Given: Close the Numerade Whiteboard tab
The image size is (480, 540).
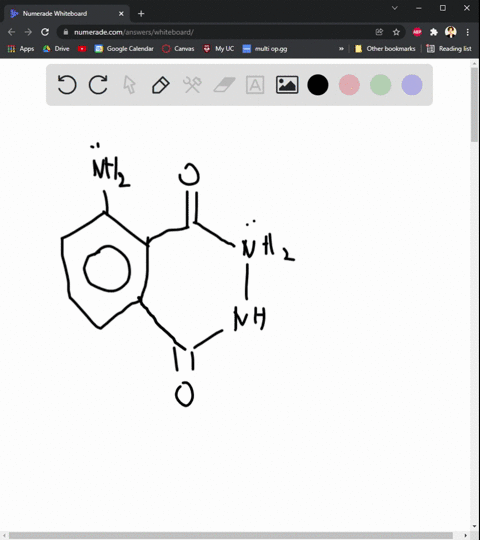Looking at the screenshot, I should tap(121, 13).
